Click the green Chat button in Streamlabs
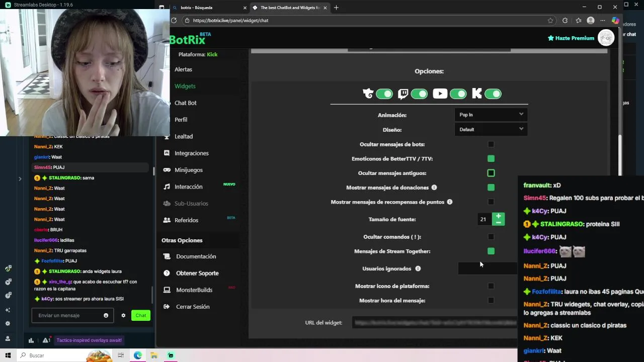 tap(140, 316)
